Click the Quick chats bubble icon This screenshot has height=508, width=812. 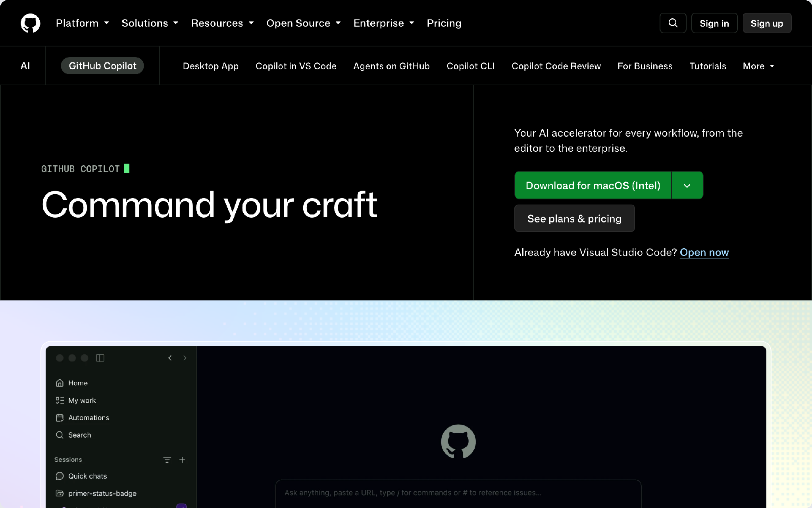[60, 476]
